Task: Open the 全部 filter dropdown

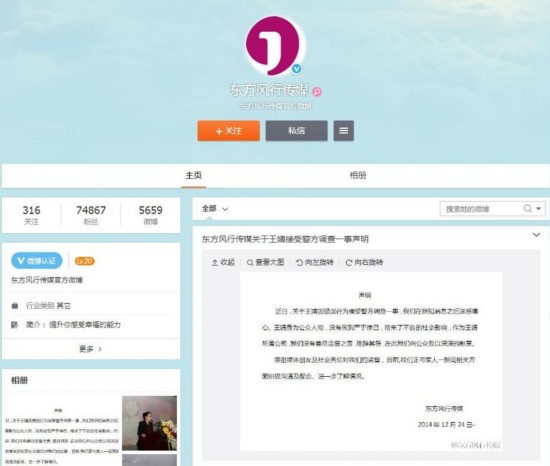Action: (215, 209)
